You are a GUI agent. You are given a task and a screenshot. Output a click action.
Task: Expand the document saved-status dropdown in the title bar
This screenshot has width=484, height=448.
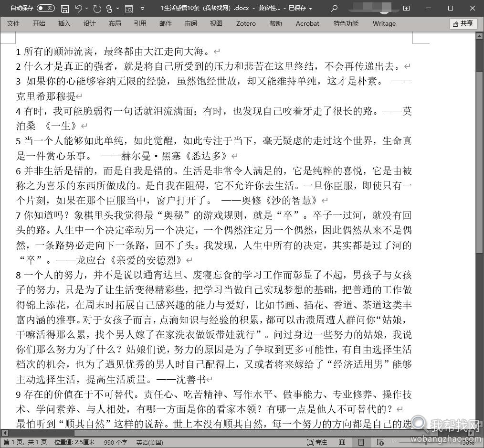(x=311, y=9)
